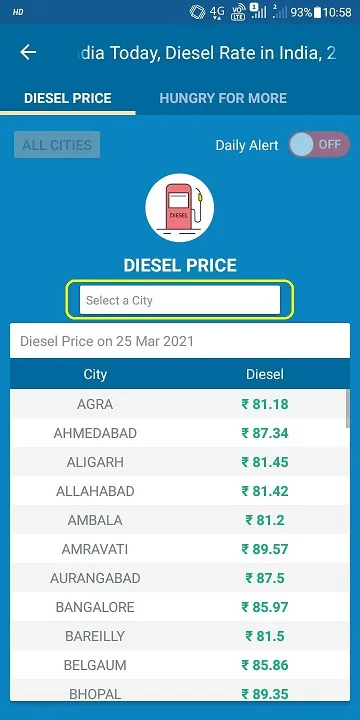
Task: Tap the City column header
Action: point(95,374)
